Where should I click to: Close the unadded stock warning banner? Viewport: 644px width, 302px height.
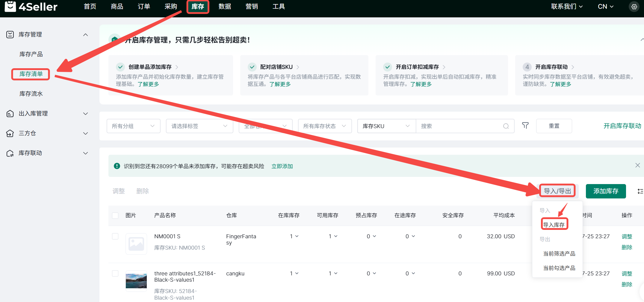(x=637, y=166)
